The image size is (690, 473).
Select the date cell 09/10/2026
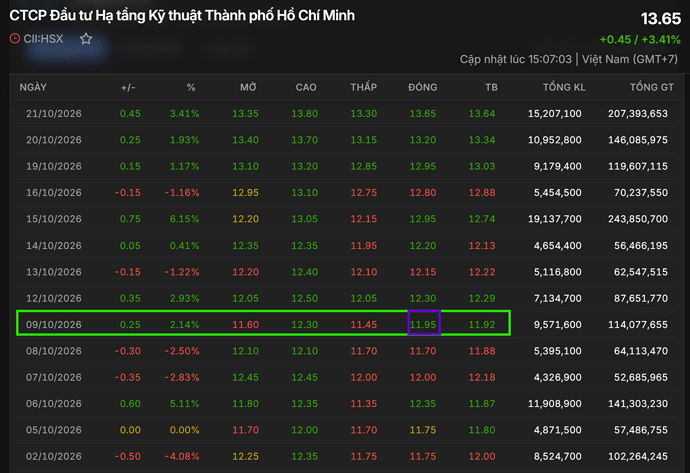(x=54, y=325)
